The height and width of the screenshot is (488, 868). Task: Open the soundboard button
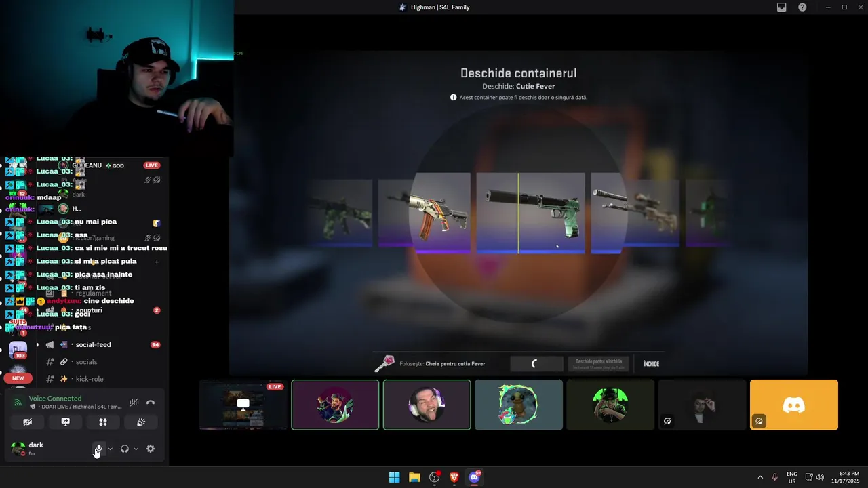point(141,422)
